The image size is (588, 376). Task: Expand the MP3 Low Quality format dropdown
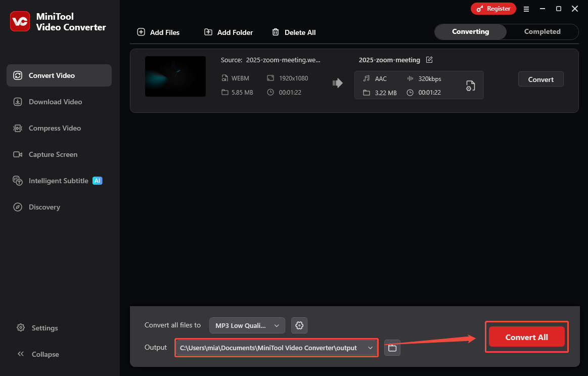pos(247,325)
